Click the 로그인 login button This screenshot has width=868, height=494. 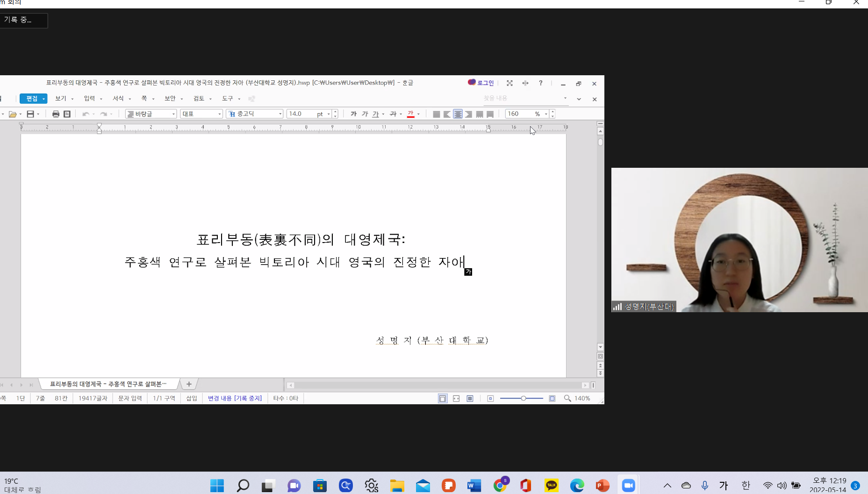[481, 83]
